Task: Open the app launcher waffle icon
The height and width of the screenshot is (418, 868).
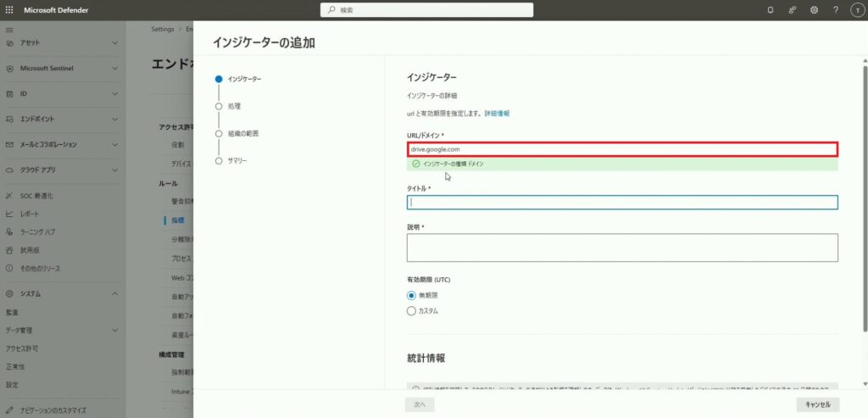Action: click(x=9, y=9)
